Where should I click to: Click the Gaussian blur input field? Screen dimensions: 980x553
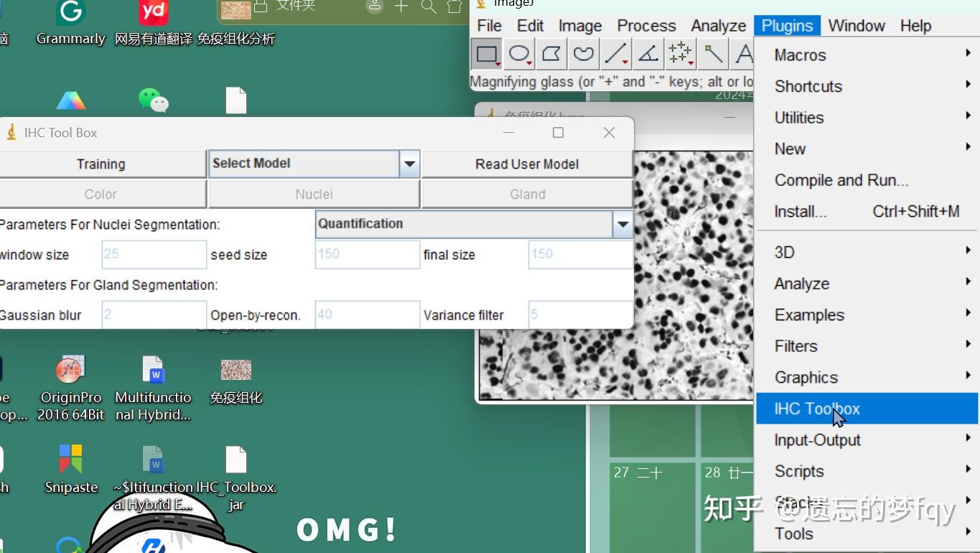(154, 315)
